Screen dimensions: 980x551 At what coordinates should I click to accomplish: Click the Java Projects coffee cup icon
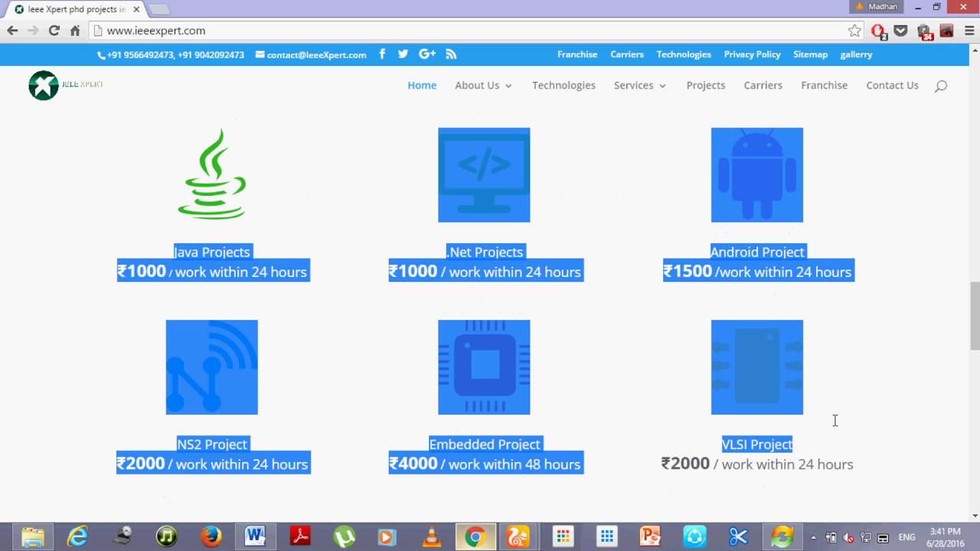pos(212,174)
